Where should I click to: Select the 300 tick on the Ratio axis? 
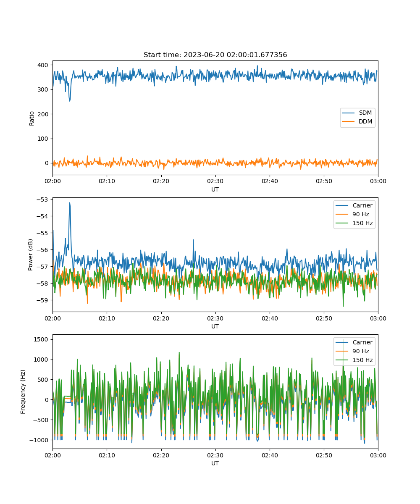click(44, 89)
